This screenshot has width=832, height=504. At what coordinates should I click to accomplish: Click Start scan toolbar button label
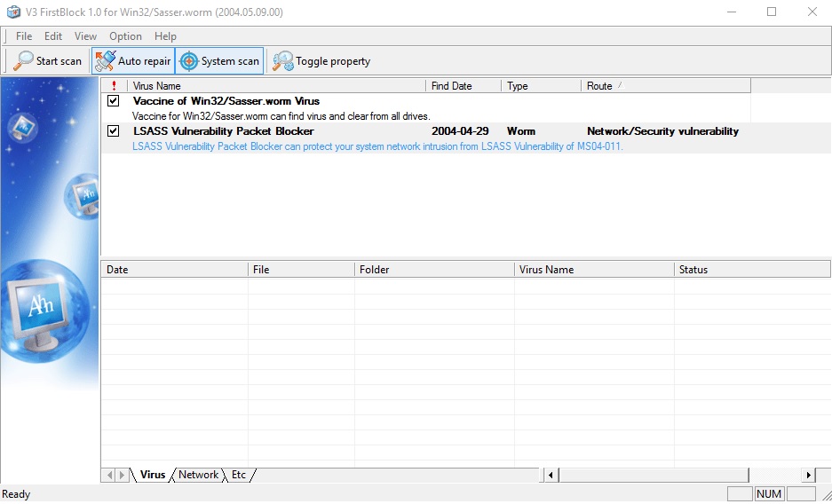click(59, 61)
